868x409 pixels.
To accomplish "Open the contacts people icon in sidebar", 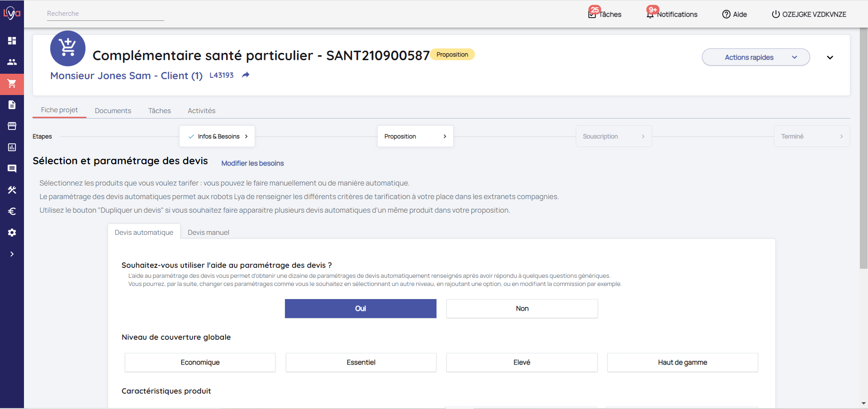I will [x=12, y=62].
